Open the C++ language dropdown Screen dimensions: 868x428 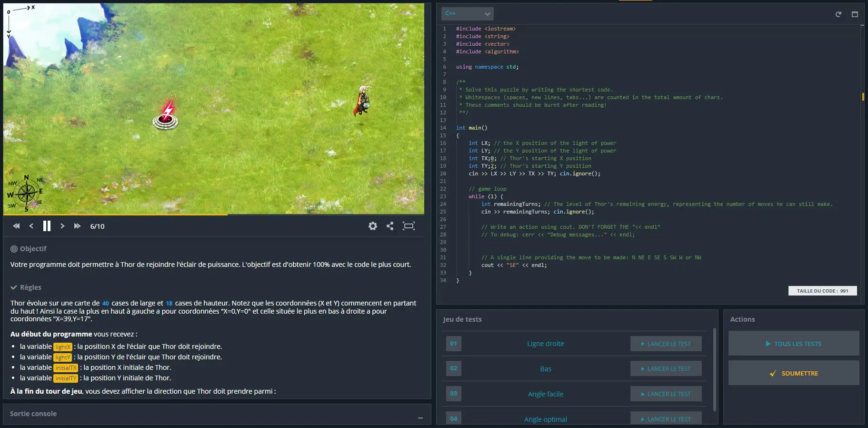tap(467, 13)
